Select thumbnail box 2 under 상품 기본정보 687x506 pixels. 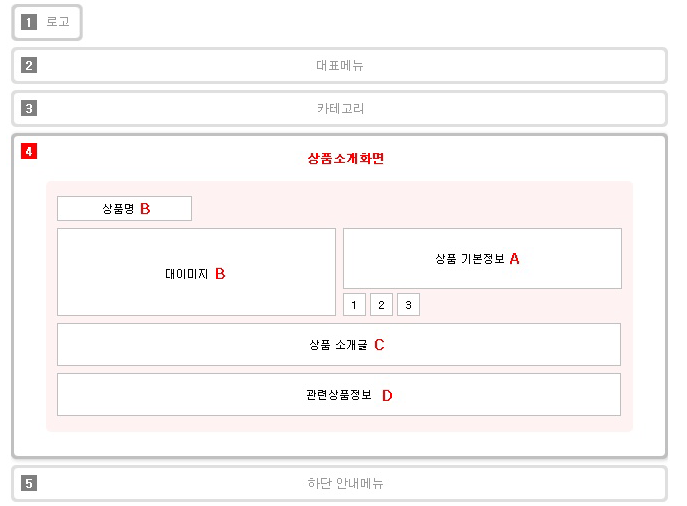point(381,304)
